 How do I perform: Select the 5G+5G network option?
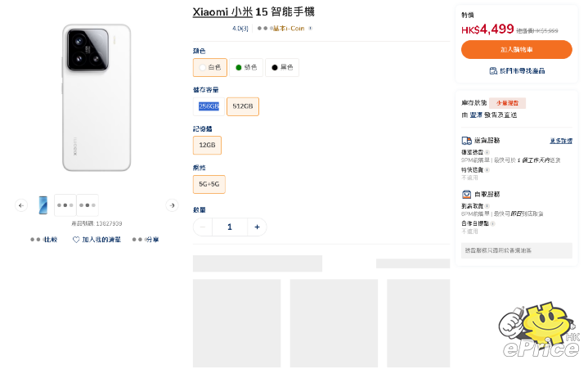(x=209, y=184)
